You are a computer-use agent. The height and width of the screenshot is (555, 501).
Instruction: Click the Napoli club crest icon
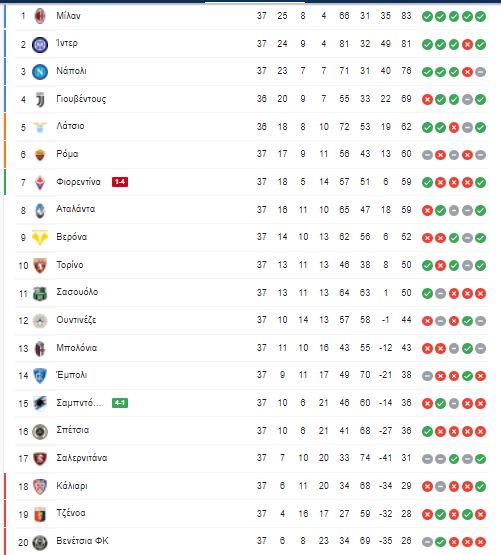click(40, 72)
